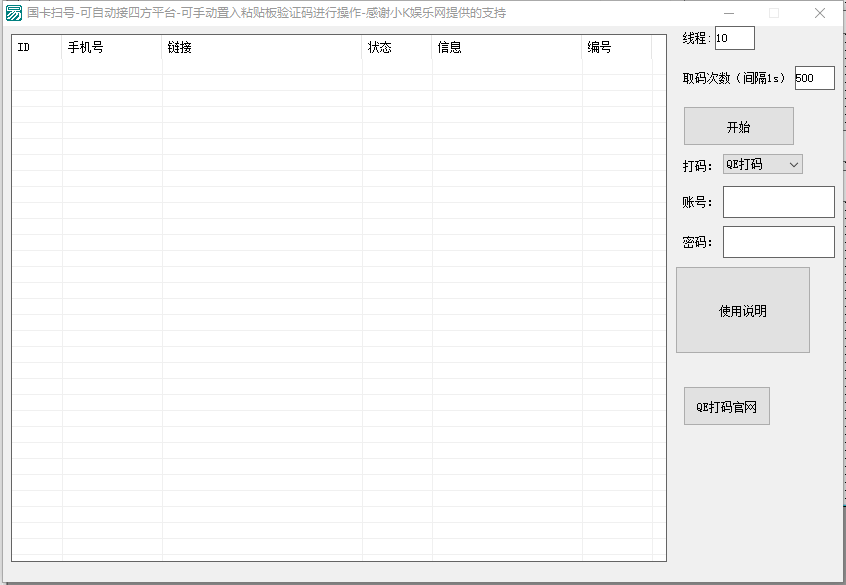Click the 账号 account input field
The image size is (846, 585).
click(778, 202)
